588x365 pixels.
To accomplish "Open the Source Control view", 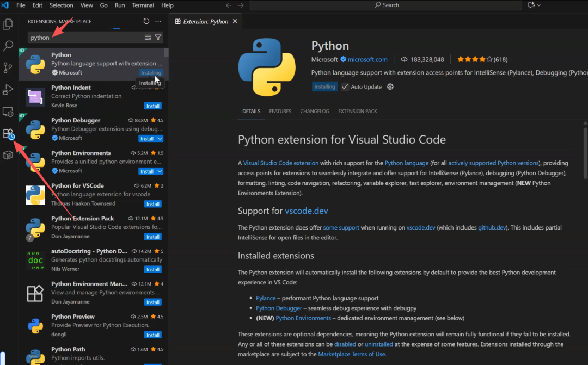I will 8,67.
